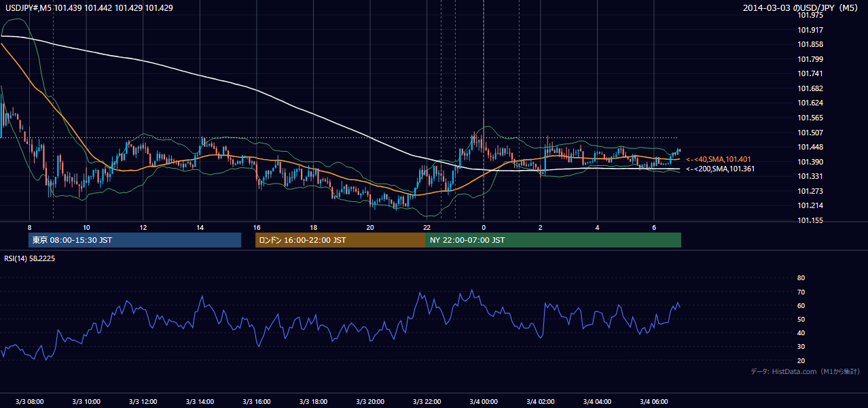This screenshot has width=868, height=408.
Task: Click price axis value 101.741
Action: point(810,73)
